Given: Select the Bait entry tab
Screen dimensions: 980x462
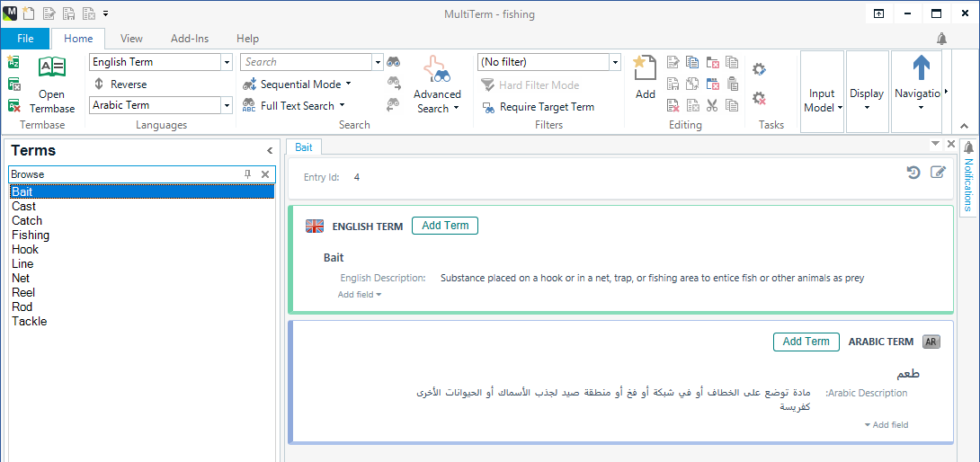Looking at the screenshot, I should 304,147.
